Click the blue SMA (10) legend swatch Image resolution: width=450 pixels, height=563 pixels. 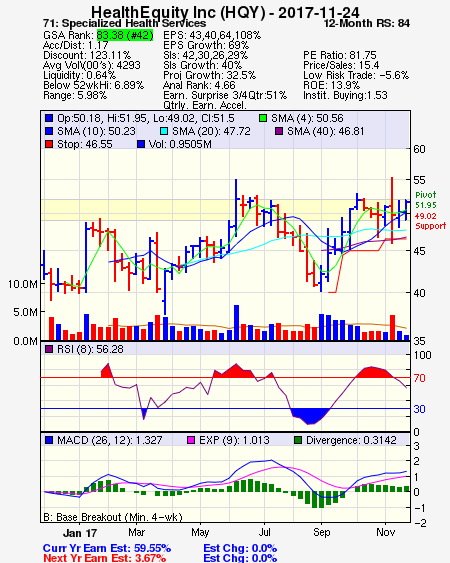click(x=49, y=131)
